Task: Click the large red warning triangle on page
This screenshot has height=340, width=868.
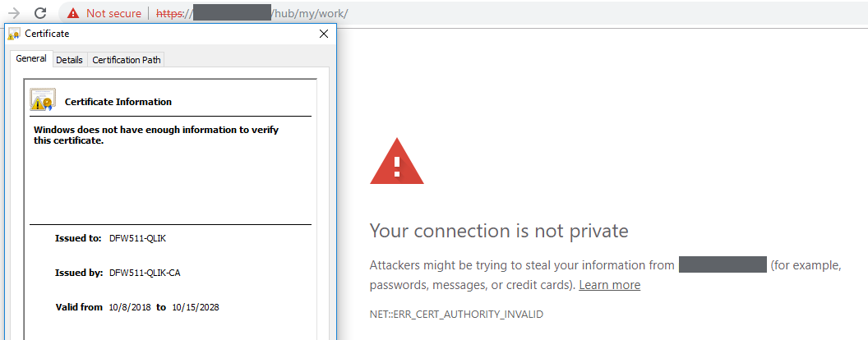Action: pyautogui.click(x=397, y=162)
